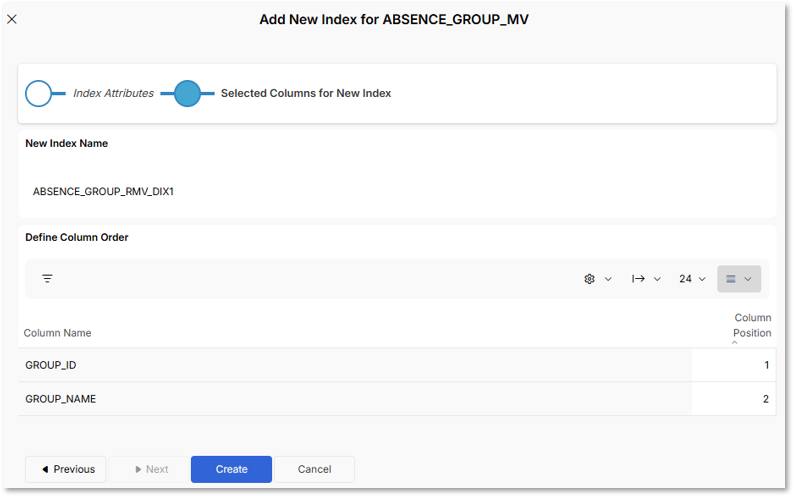Click Selected Columns for New Index label
The height and width of the screenshot is (497, 794).
click(x=306, y=93)
